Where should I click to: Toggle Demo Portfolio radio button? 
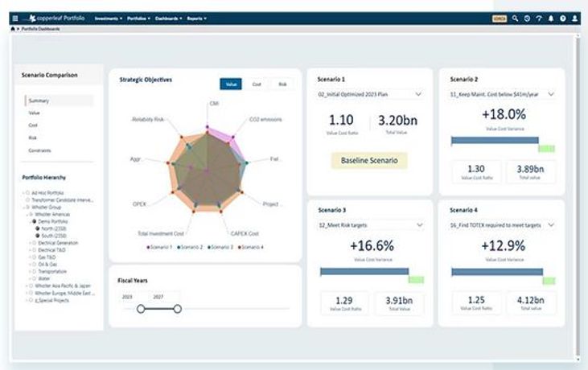click(34, 221)
